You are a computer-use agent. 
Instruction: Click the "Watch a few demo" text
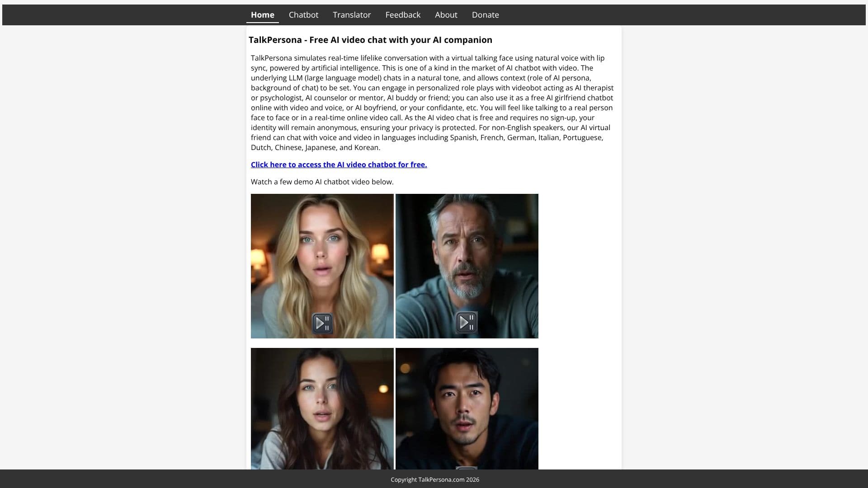[322, 182]
